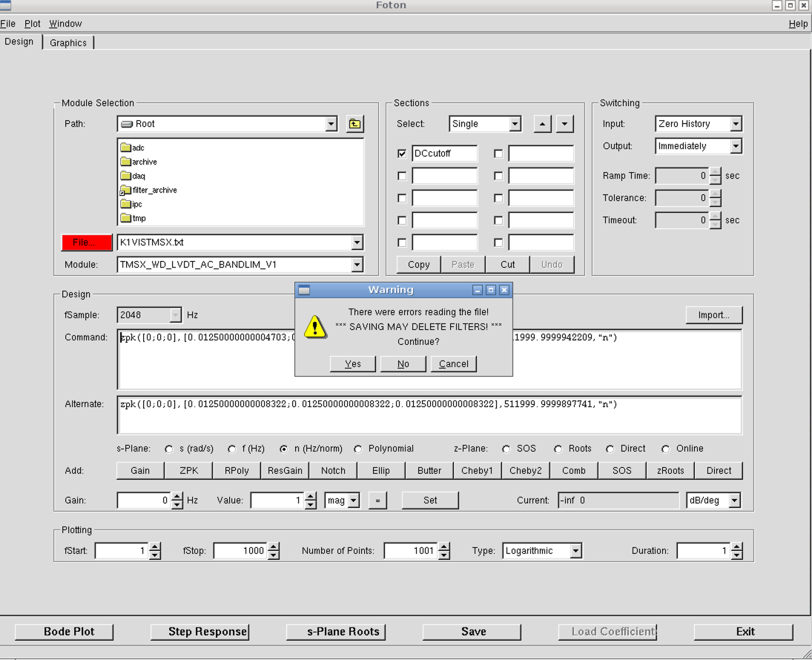This screenshot has height=660, width=812.
Task: Open the Help menu
Action: [798, 24]
